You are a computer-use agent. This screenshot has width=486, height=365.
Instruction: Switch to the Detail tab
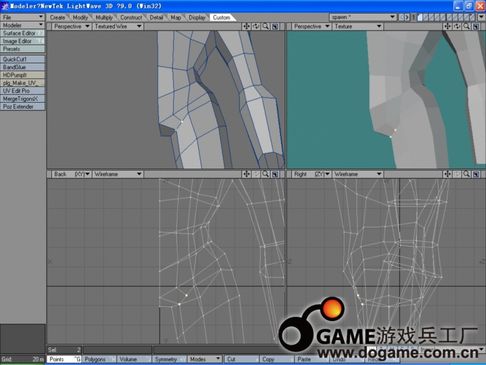coord(156,17)
